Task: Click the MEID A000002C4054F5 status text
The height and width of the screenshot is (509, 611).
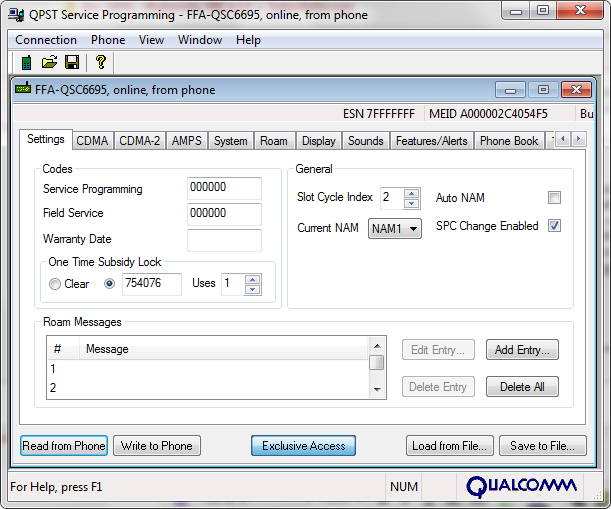Action: [488, 114]
